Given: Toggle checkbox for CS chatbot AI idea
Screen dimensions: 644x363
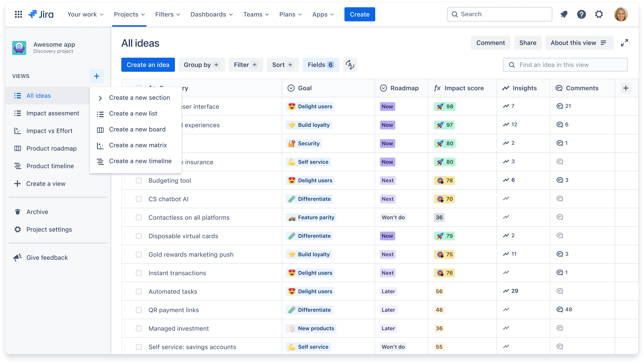Looking at the screenshot, I should (x=138, y=199).
